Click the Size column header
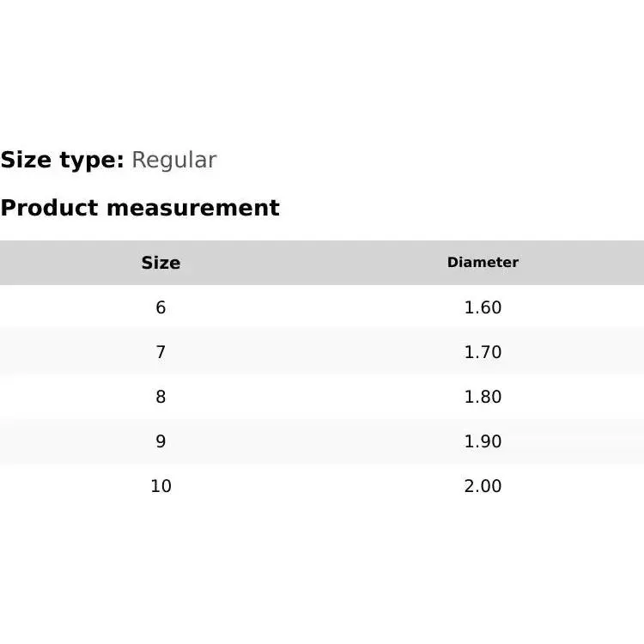This screenshot has width=644, height=644. point(161,263)
